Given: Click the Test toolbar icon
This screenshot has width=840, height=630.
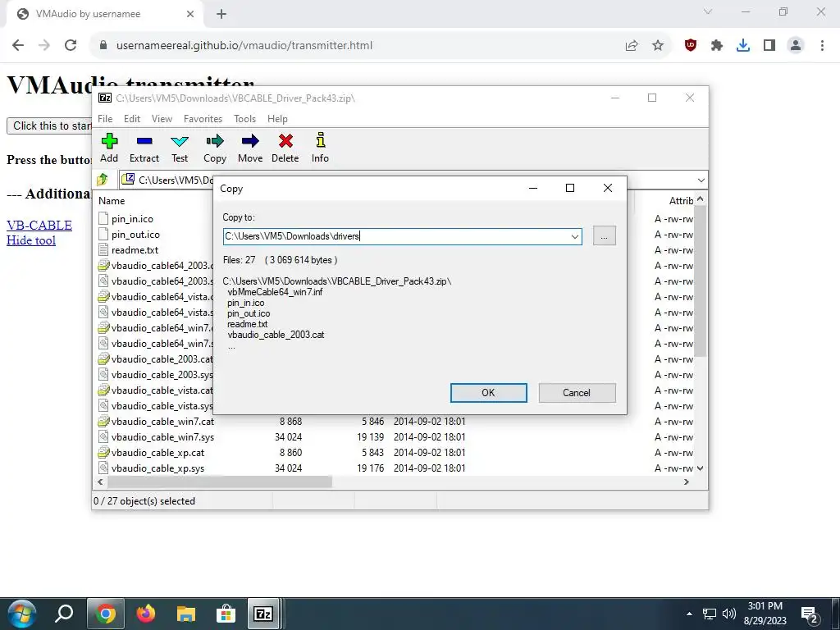Looking at the screenshot, I should (x=180, y=148).
